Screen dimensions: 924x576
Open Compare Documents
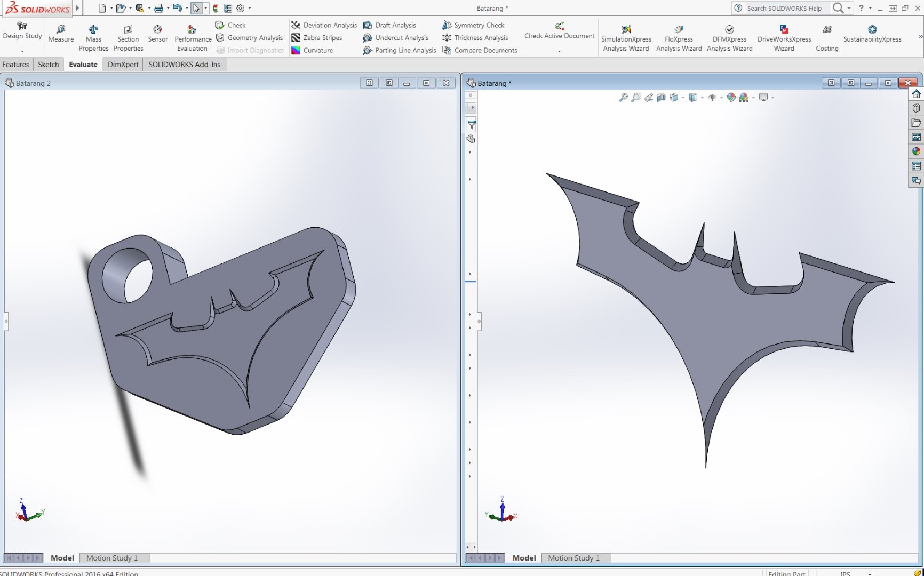480,50
